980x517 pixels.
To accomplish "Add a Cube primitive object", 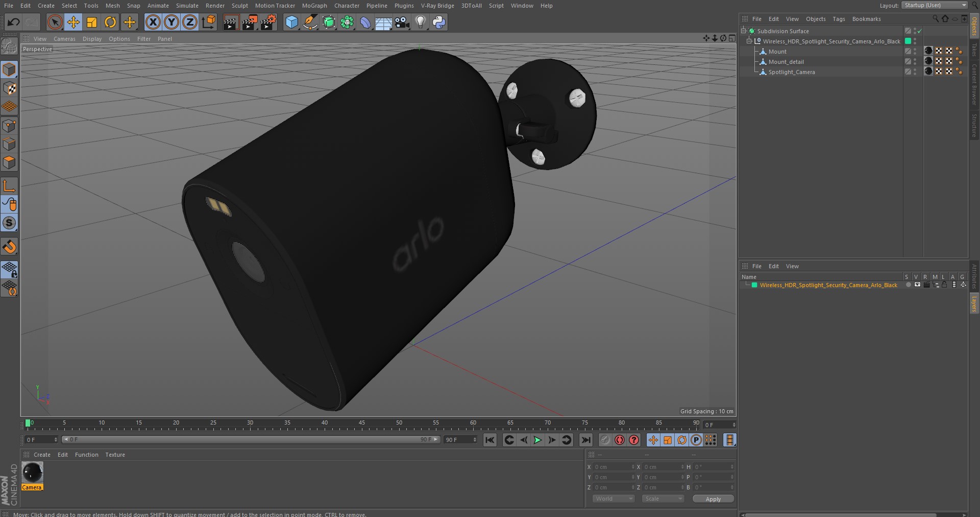I will pyautogui.click(x=291, y=22).
